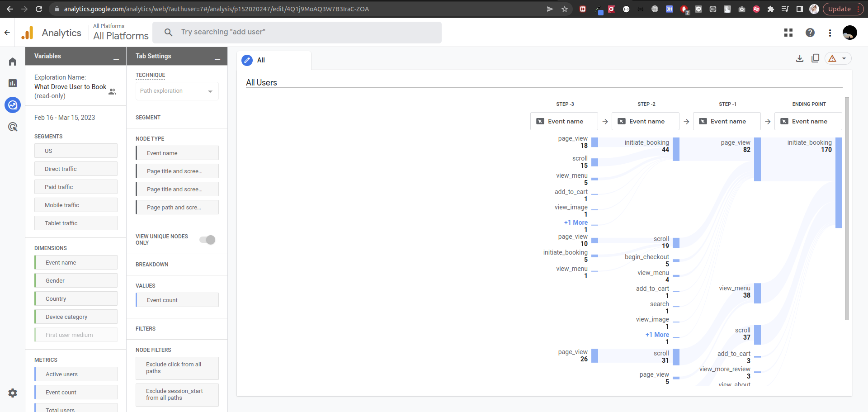868x412 pixels.
Task: Click the '+1 More' link under Step -3
Action: click(576, 223)
